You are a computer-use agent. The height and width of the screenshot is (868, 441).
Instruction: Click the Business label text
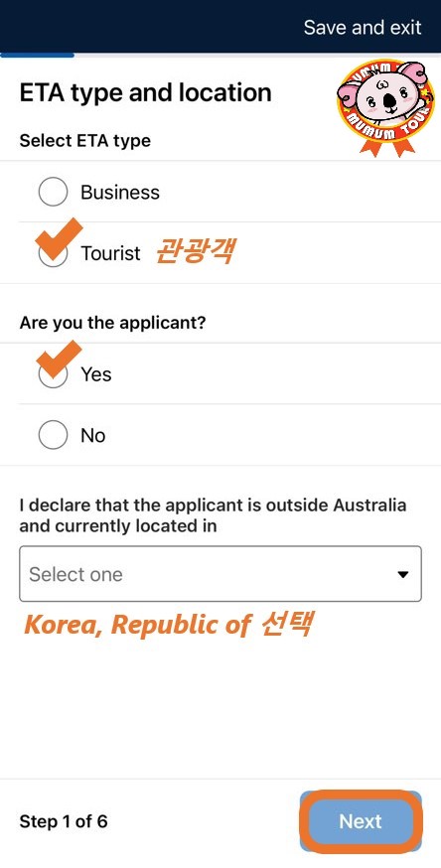pos(120,192)
